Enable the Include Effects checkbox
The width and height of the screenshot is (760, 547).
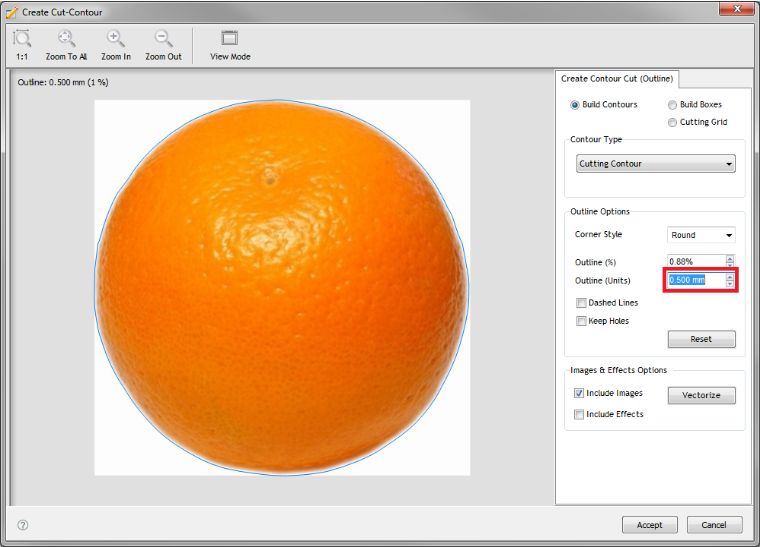point(579,414)
